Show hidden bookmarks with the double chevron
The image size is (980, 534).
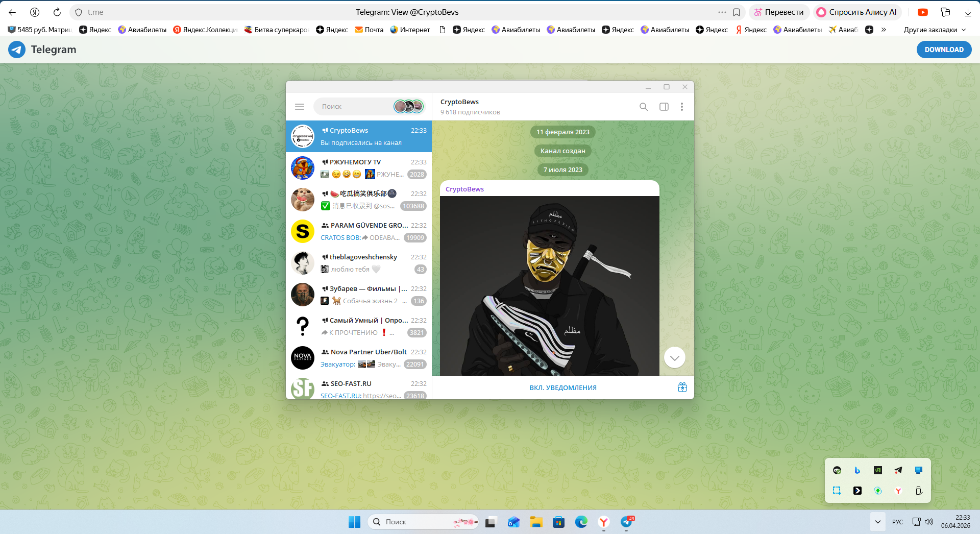click(x=884, y=30)
